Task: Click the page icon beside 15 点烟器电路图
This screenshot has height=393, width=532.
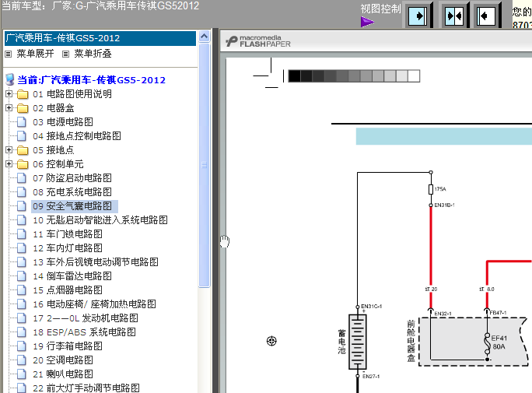Action: [x=21, y=289]
